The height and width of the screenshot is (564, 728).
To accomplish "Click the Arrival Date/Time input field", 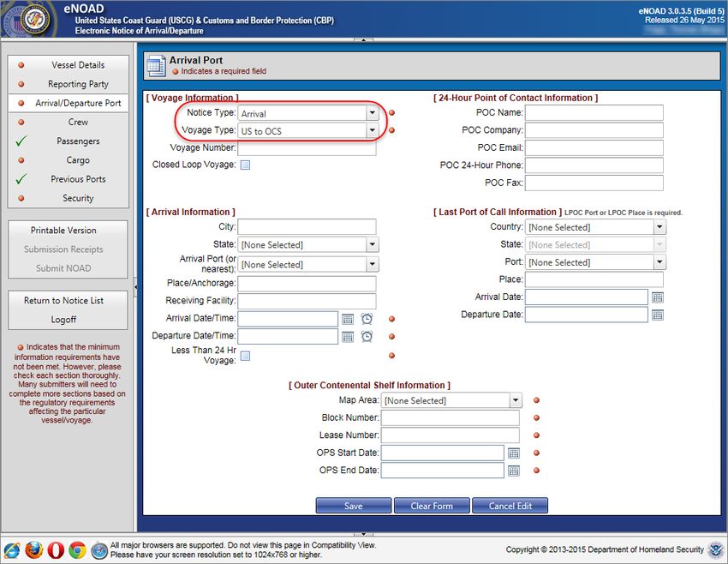I will click(288, 319).
